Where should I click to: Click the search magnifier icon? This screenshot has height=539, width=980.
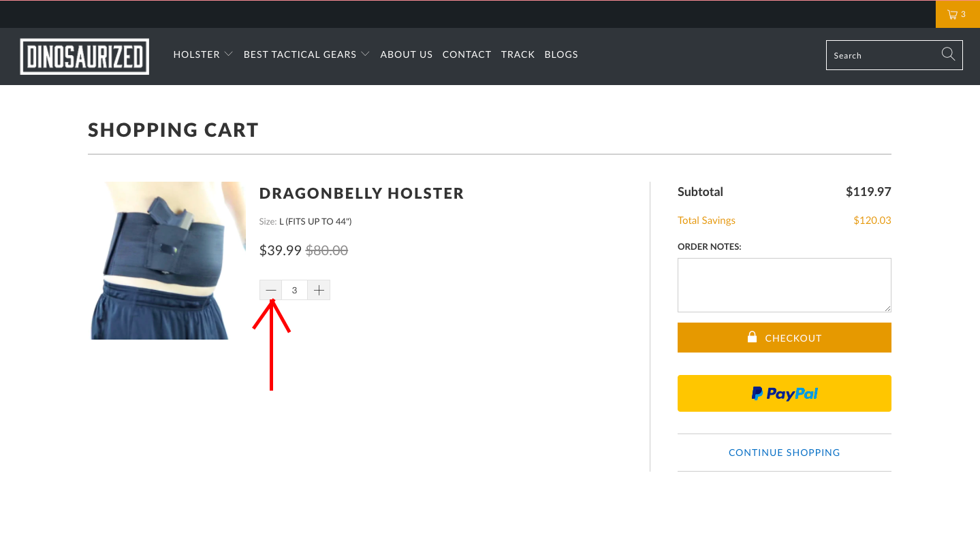click(x=948, y=54)
